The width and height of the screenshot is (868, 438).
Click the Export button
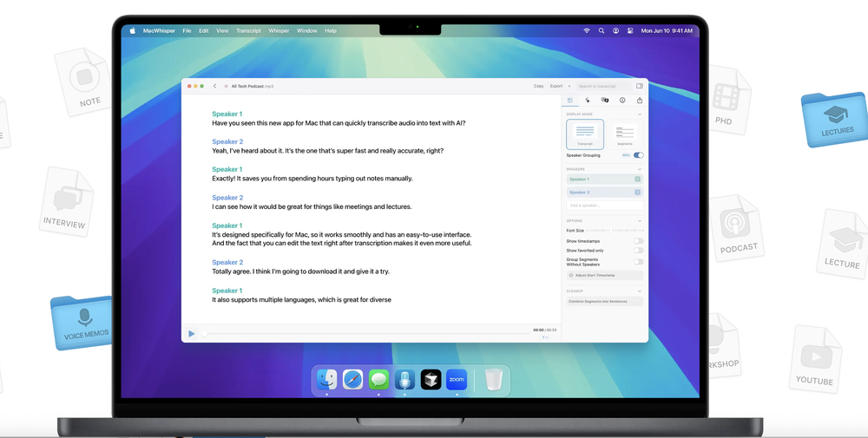(556, 86)
